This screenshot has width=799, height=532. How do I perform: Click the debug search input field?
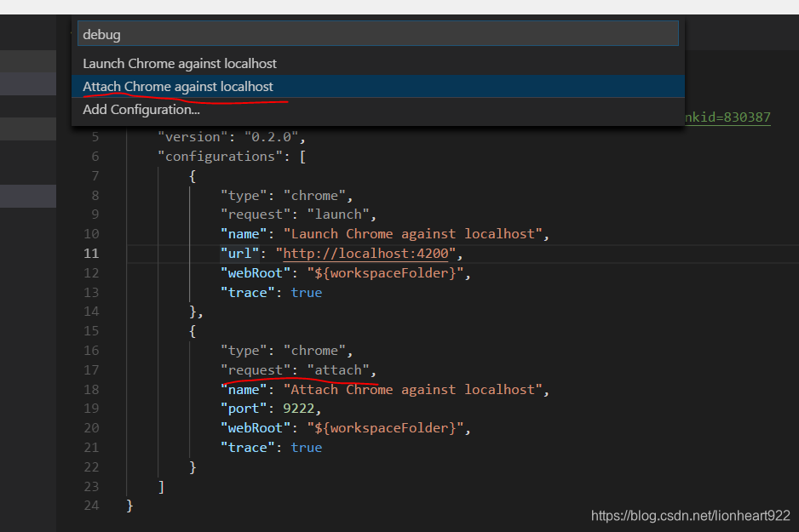[x=377, y=34]
